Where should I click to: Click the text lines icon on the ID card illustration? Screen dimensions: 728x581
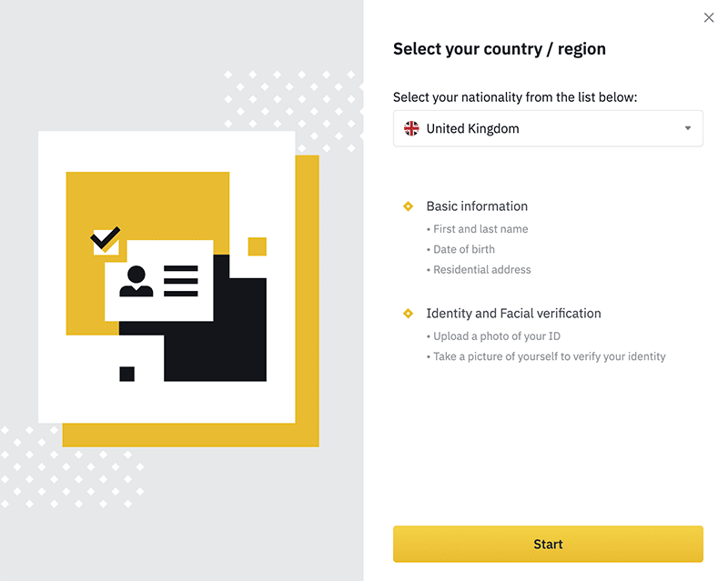(181, 280)
